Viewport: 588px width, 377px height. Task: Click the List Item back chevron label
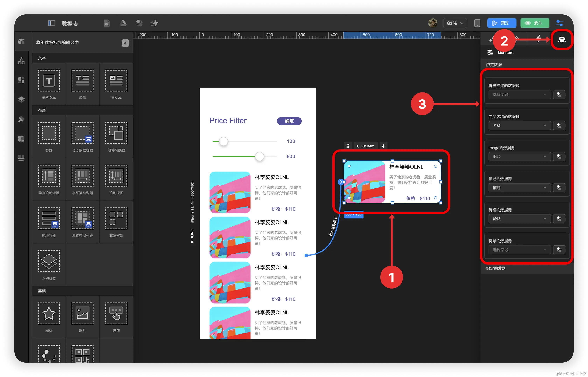click(x=365, y=146)
